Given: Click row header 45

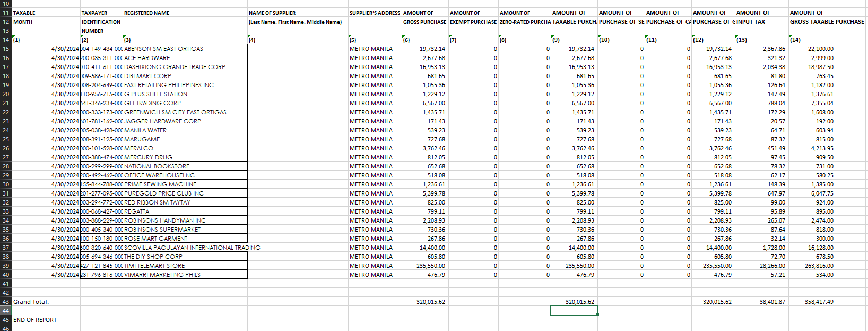Looking at the screenshot, I should 6,320.
